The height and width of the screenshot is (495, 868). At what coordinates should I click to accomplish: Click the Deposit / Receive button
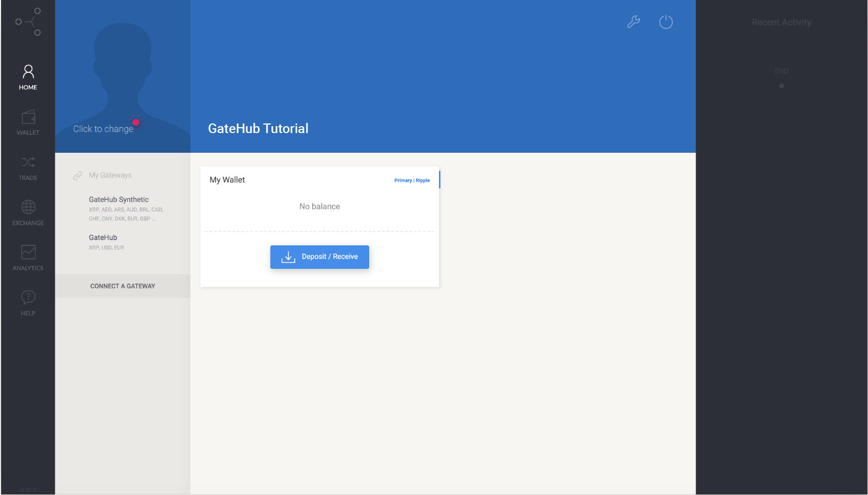tap(320, 257)
